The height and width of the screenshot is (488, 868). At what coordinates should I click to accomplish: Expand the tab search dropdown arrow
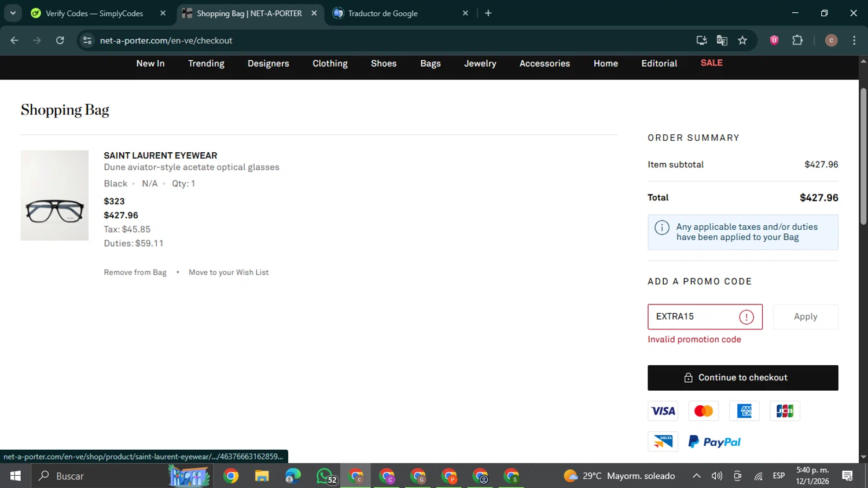pos(13,13)
